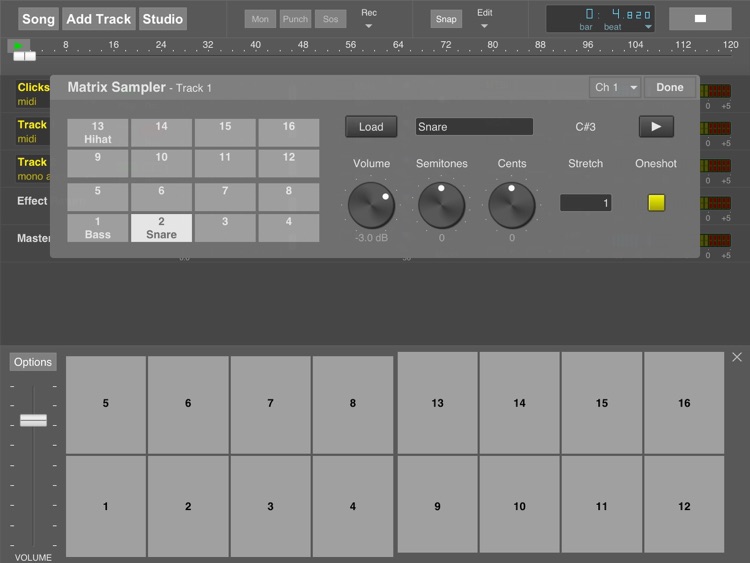Open the Ch 1 channel dropdown
750x563 pixels.
click(615, 88)
